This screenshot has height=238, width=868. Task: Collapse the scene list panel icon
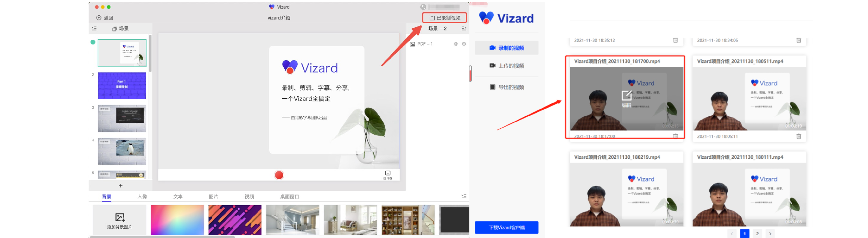coord(94,29)
